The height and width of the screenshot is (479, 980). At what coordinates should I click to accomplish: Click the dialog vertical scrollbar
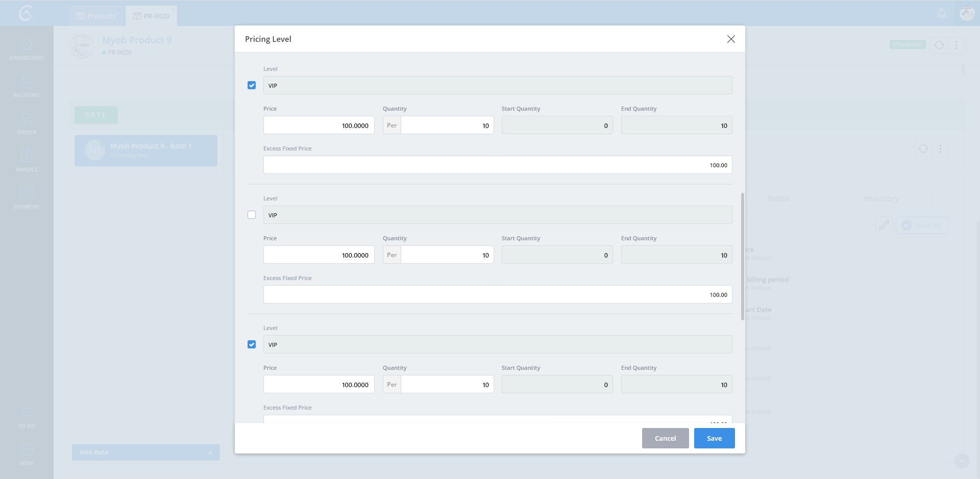click(x=742, y=255)
